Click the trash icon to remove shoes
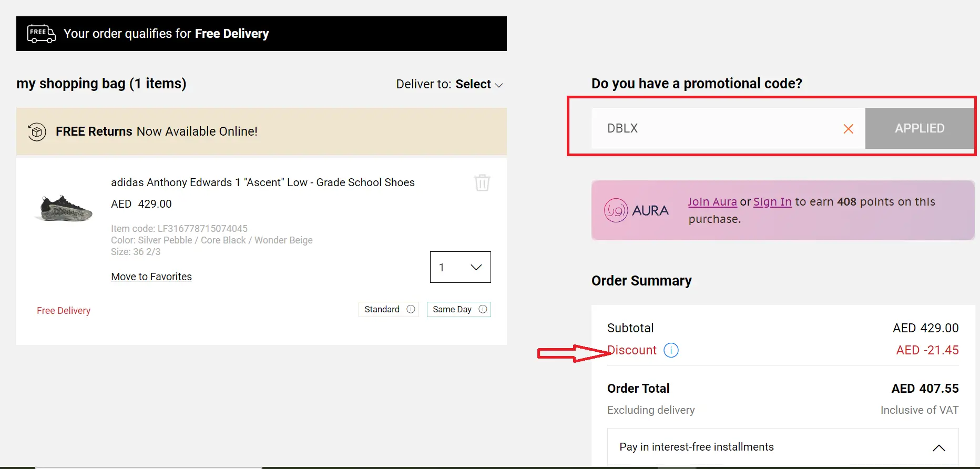 [x=482, y=182]
